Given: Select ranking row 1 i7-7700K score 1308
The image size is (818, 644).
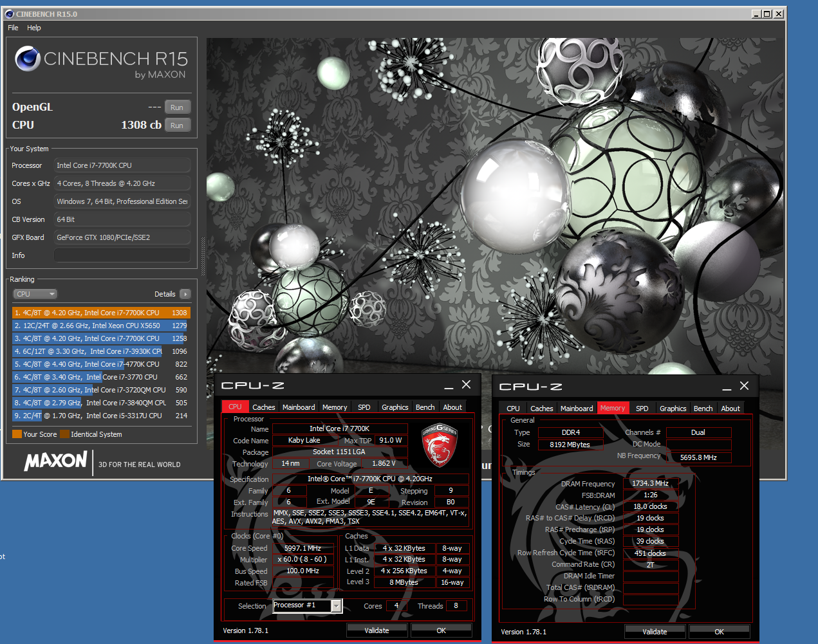Looking at the screenshot, I should (x=101, y=313).
